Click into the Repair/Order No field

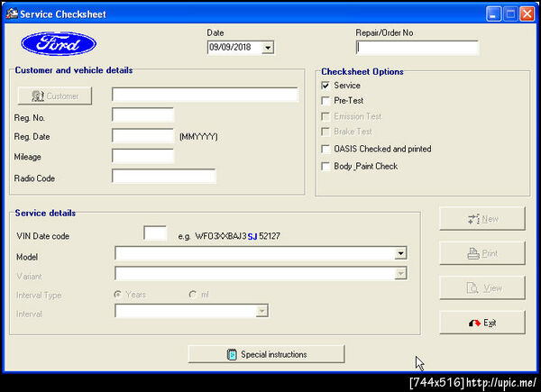[x=417, y=48]
